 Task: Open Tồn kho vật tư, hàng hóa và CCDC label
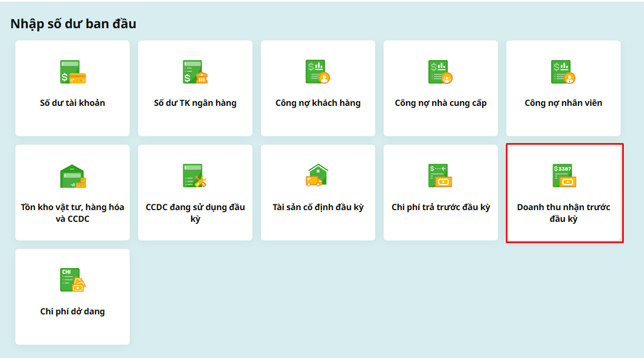pos(73,213)
